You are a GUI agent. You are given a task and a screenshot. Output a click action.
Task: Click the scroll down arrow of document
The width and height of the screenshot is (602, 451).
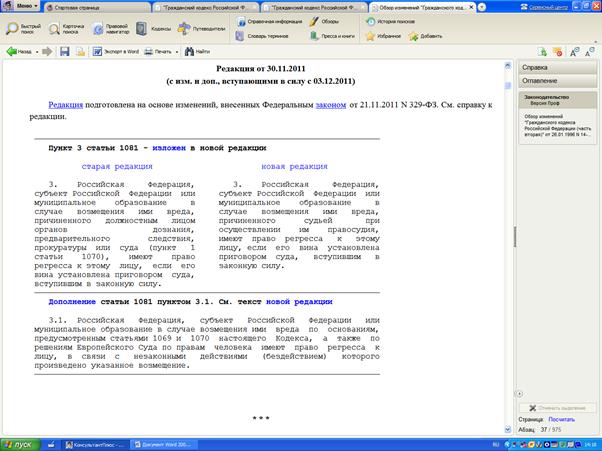[508, 430]
